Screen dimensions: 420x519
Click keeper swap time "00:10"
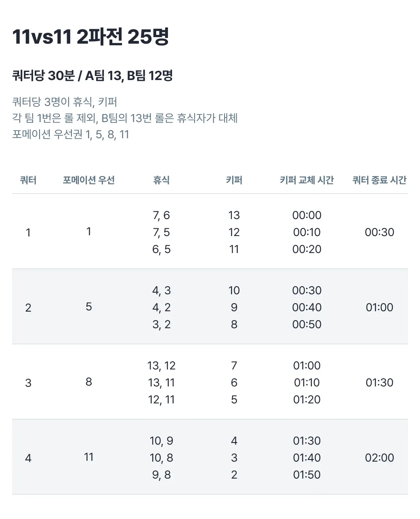click(x=307, y=232)
